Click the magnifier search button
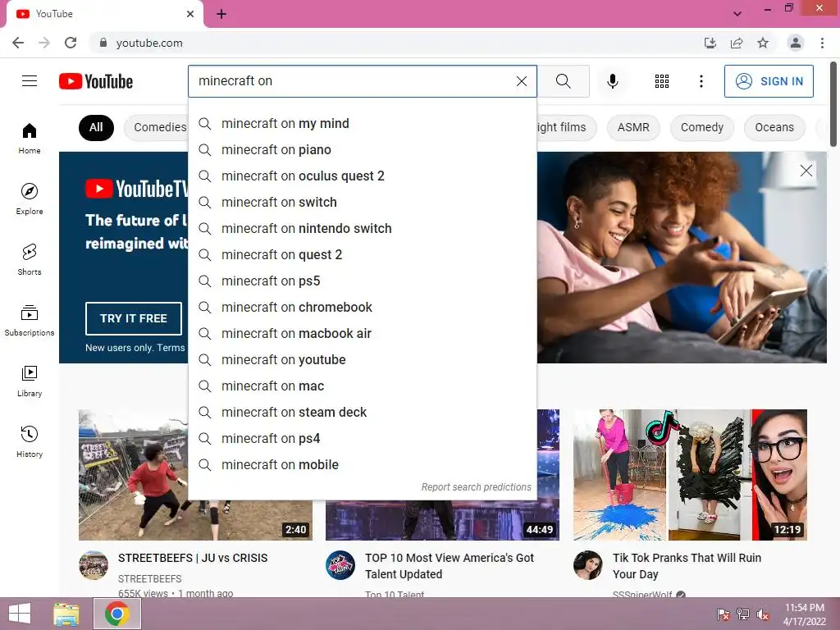The width and height of the screenshot is (840, 630). click(x=563, y=81)
